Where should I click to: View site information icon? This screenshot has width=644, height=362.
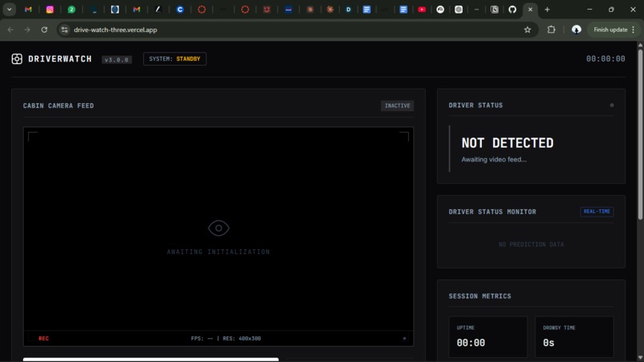[x=65, y=30]
